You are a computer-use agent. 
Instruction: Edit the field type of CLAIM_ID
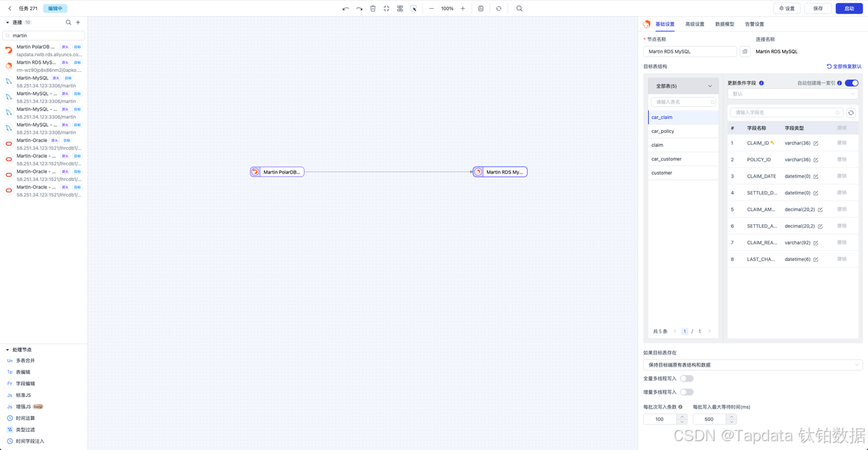(x=816, y=144)
